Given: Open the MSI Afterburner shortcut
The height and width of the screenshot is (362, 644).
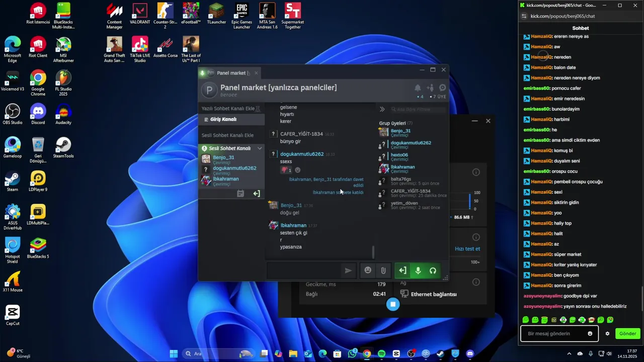Looking at the screenshot, I should point(63,49).
